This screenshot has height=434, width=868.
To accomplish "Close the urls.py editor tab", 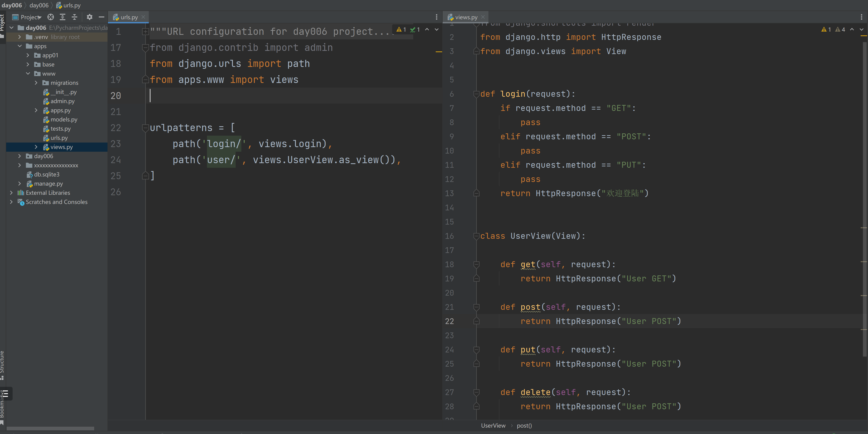I will pos(143,17).
